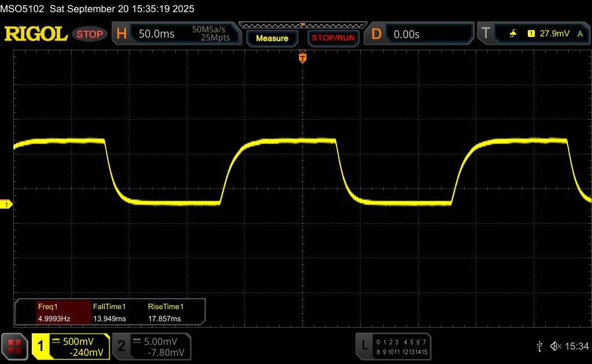Open horizontal timebase settings via H icon
Image resolution: width=592 pixels, height=364 pixels.
point(121,34)
